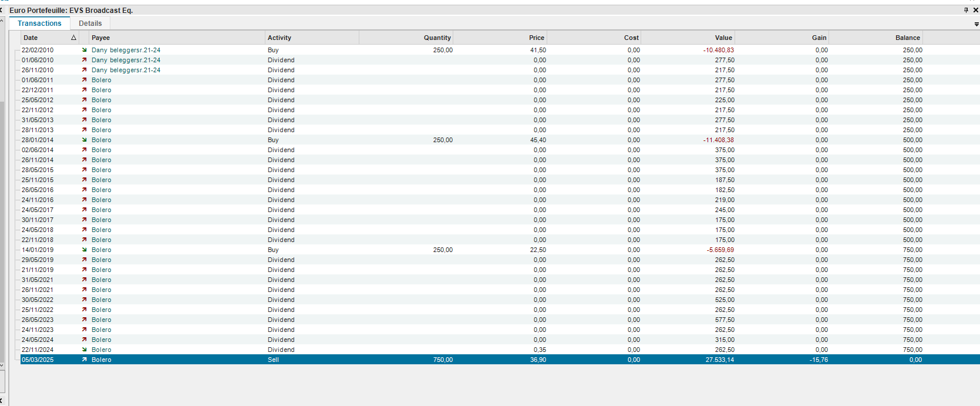Click the arrow icon on 26/05/2023 row

click(x=85, y=320)
